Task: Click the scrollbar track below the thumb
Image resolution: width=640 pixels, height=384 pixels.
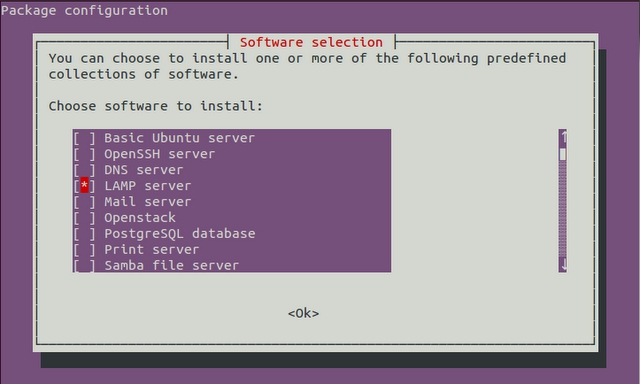Action: point(563,209)
